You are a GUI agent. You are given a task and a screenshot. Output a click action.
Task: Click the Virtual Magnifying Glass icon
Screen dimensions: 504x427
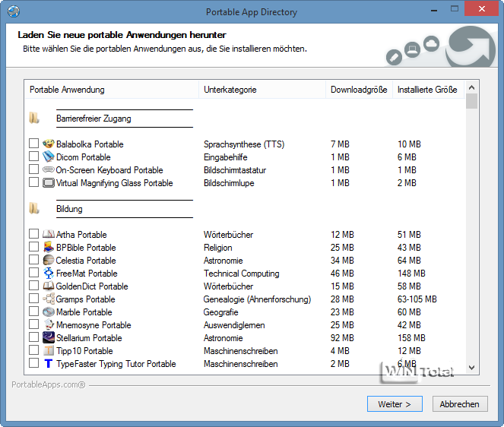click(x=48, y=183)
